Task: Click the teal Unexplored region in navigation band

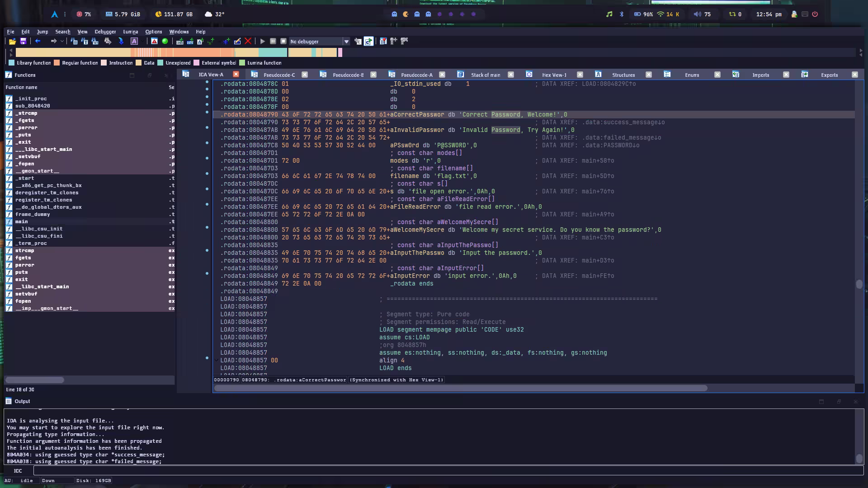Action: pos(273,53)
